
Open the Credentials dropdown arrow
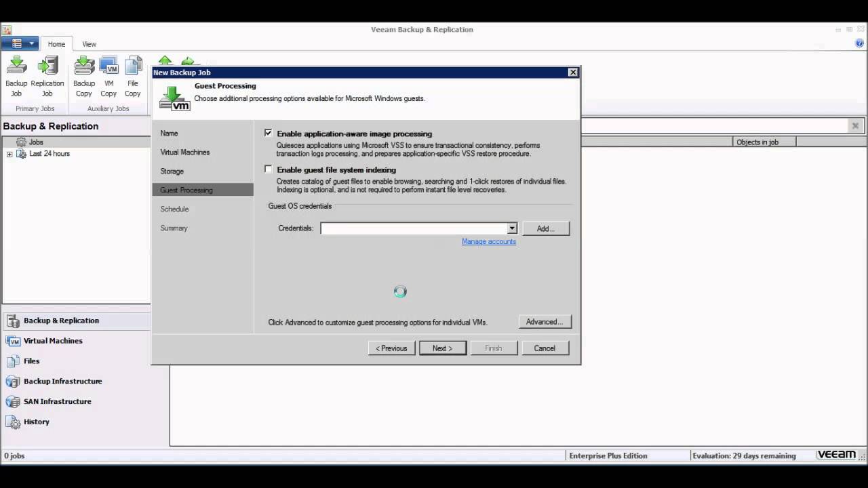click(512, 228)
